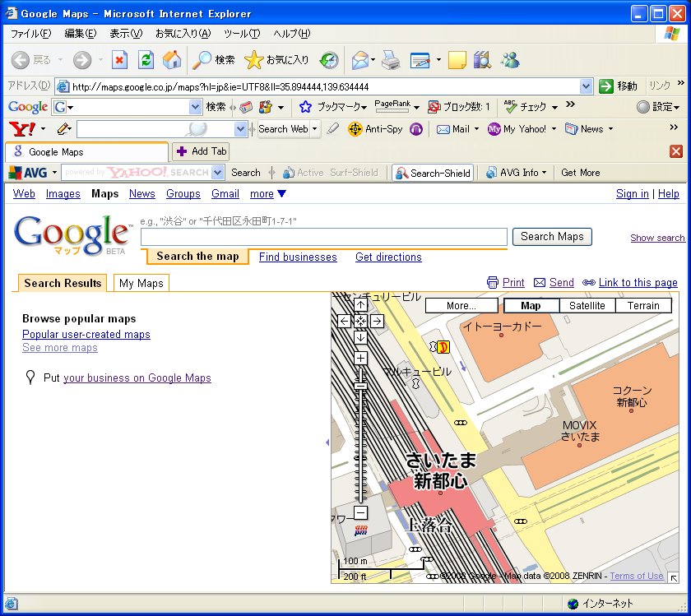This screenshot has width=691, height=616.
Task: Open the My Maps tab
Action: 141,283
